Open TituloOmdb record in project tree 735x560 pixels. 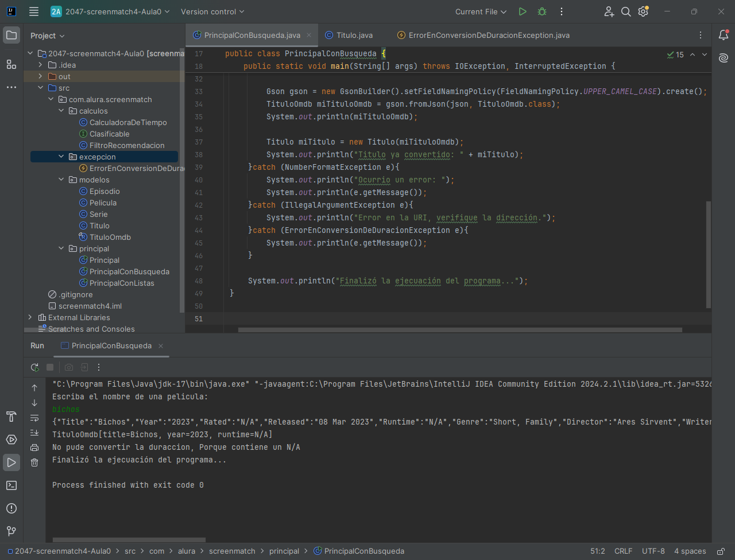pyautogui.click(x=105, y=237)
